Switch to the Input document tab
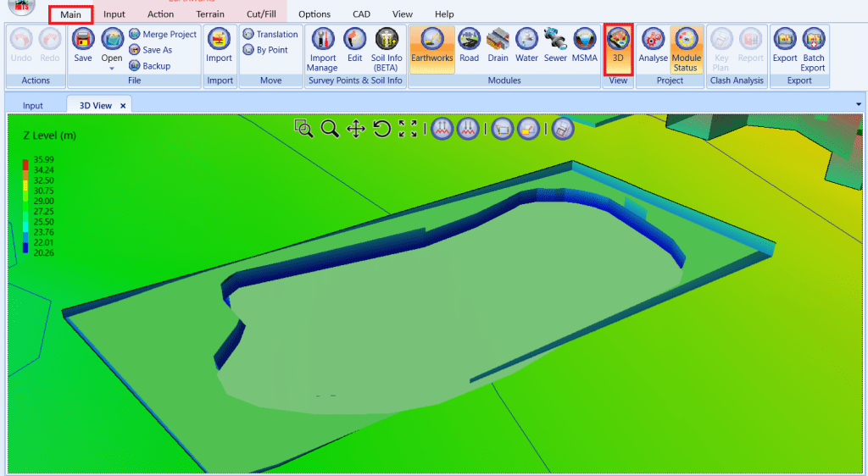Screen dimensions: 868x476 click(x=33, y=106)
